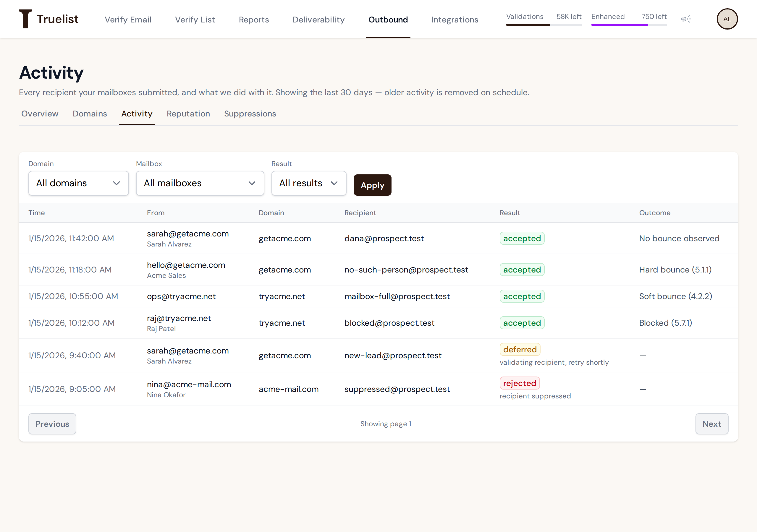Click recipient mailbox-full@prospect.test
Image resolution: width=757 pixels, height=532 pixels.
(397, 296)
